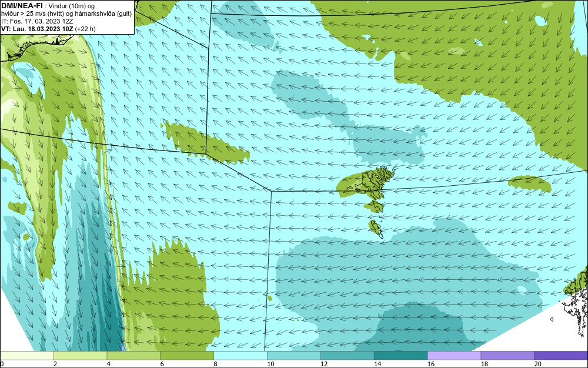The width and height of the screenshot is (588, 368).
Task: Click the 16–18 m/s light lavender legend swatch
Action: [x=454, y=355]
